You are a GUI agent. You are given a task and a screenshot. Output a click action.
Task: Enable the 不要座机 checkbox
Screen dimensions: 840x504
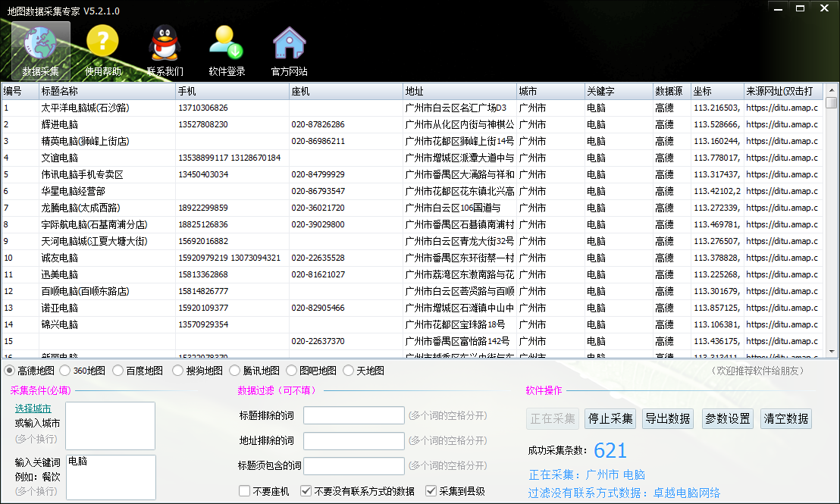[x=245, y=491]
